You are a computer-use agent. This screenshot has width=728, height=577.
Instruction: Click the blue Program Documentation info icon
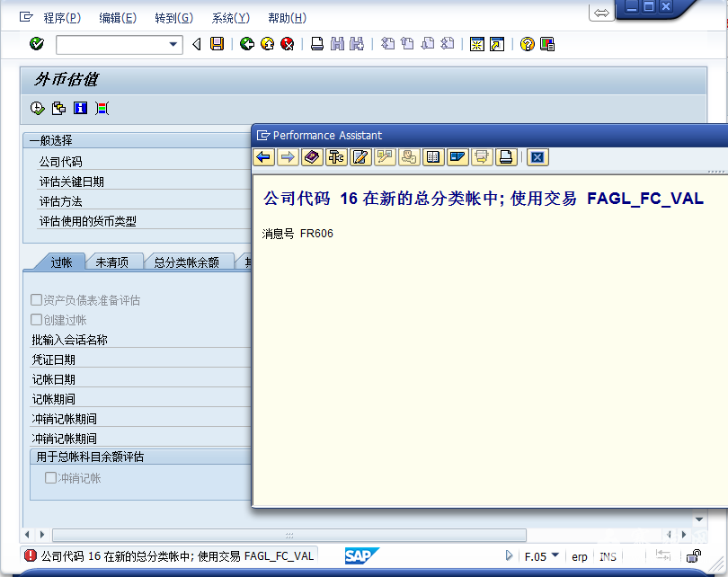click(x=80, y=108)
